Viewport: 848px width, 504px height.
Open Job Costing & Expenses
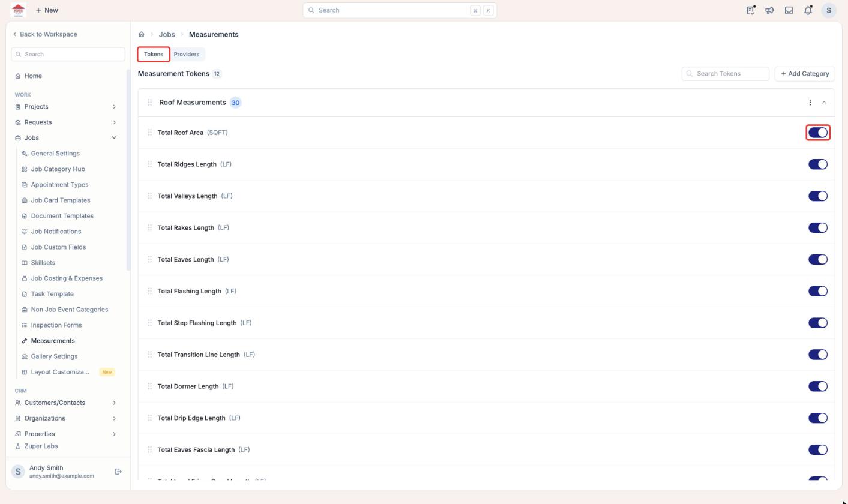click(x=67, y=278)
